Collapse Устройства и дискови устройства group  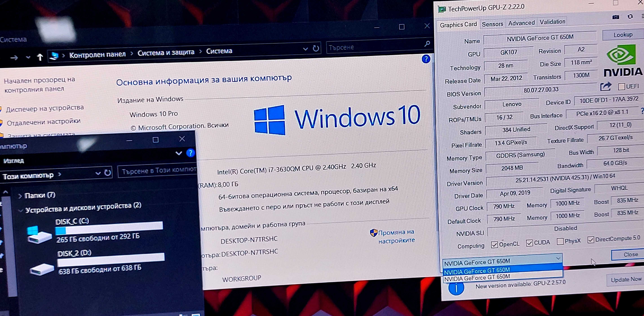pyautogui.click(x=20, y=210)
